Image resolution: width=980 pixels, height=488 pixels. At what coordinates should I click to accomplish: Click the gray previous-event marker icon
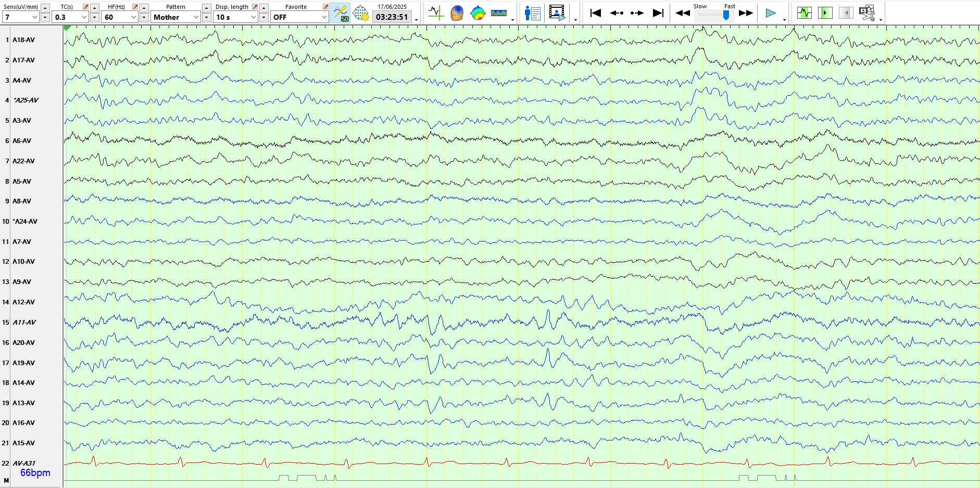[846, 12]
